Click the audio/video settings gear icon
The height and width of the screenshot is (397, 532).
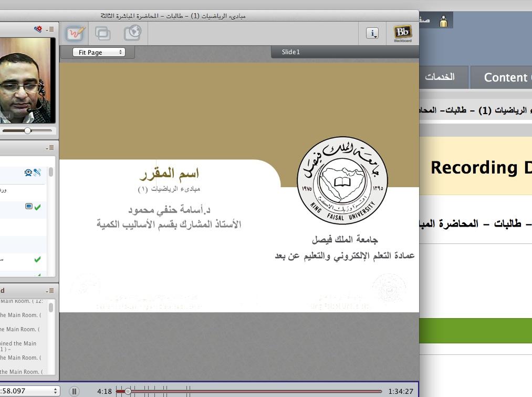click(x=38, y=29)
